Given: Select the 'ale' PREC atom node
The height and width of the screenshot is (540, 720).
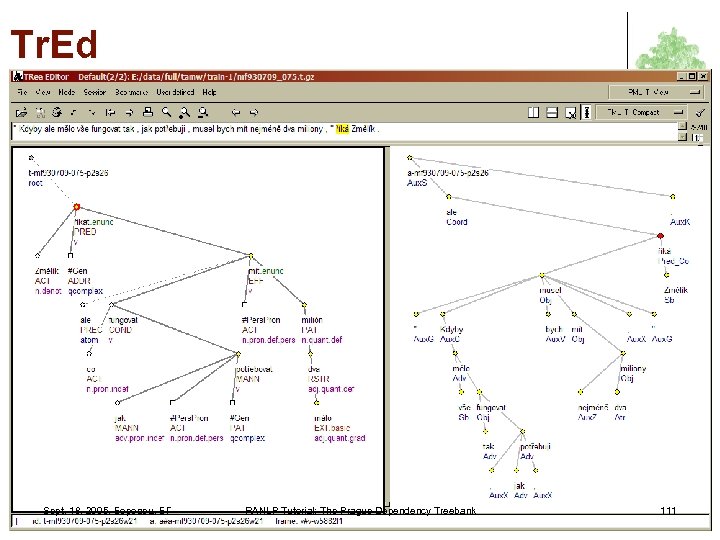Looking at the screenshot, I should click(83, 304).
